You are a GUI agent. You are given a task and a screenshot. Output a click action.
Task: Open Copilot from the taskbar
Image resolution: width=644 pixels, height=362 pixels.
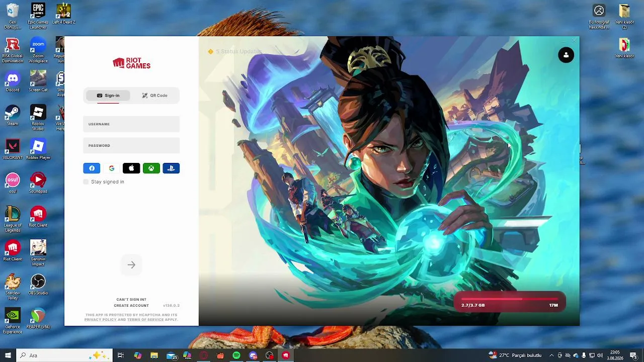[138, 355]
